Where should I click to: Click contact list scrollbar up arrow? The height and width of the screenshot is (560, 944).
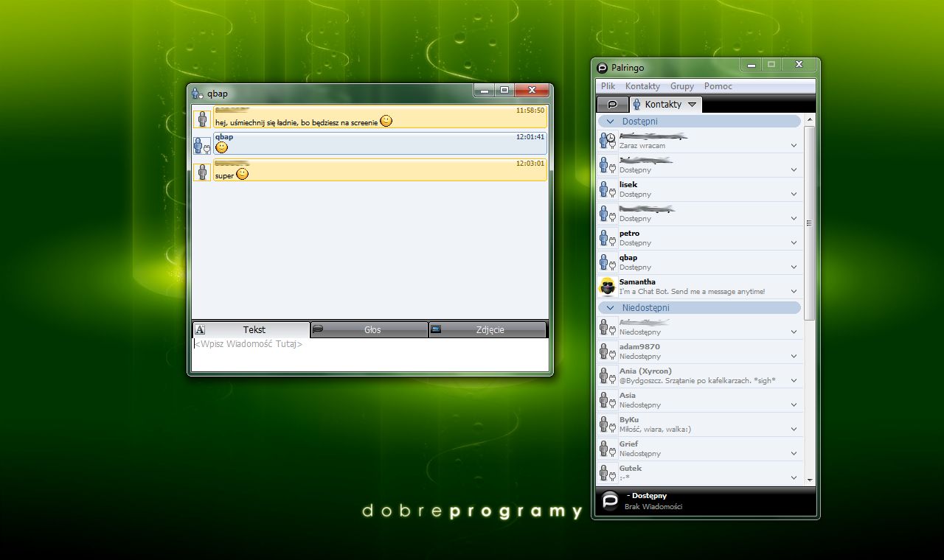[810, 119]
